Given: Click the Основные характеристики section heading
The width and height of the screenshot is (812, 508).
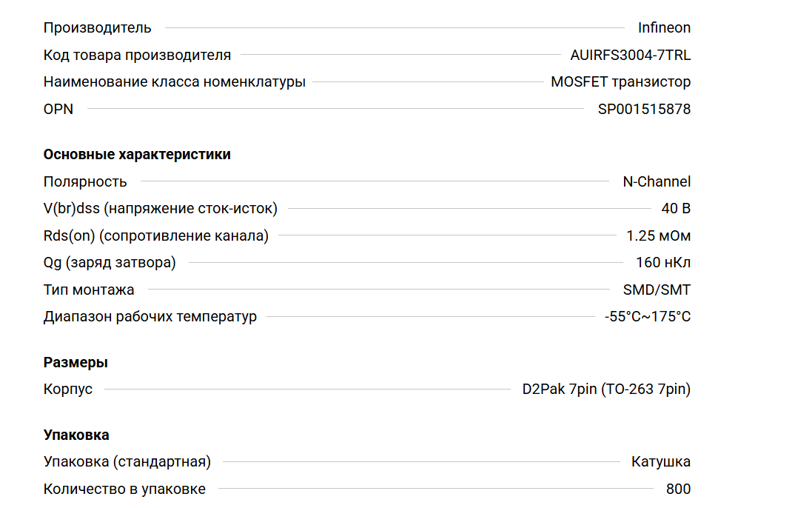Looking at the screenshot, I should [137, 155].
